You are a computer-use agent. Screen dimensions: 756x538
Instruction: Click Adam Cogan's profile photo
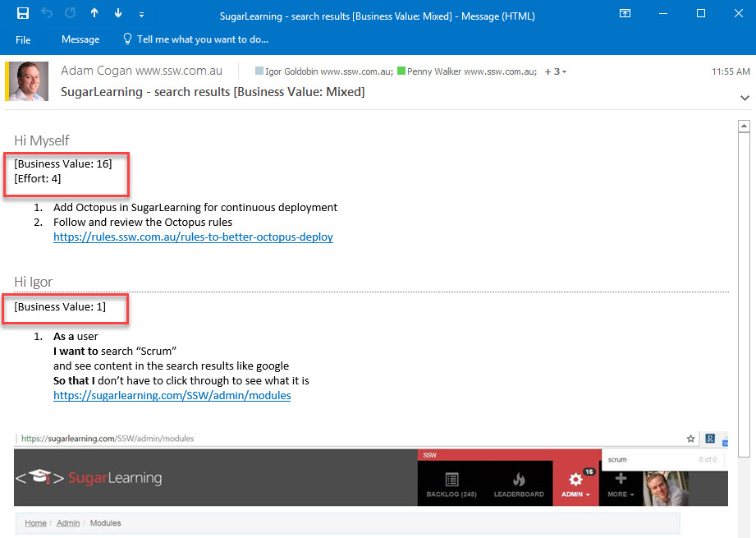pyautogui.click(x=32, y=81)
